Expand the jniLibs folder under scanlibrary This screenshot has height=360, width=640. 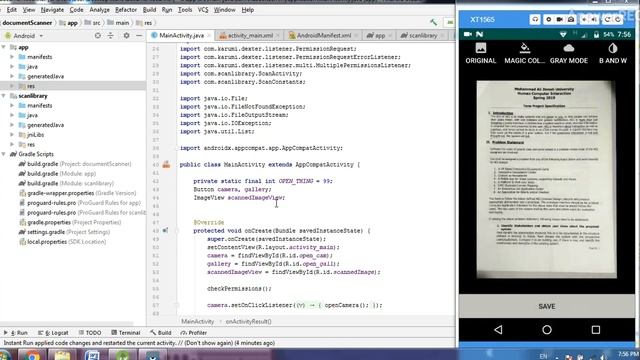pyautogui.click(x=12, y=135)
